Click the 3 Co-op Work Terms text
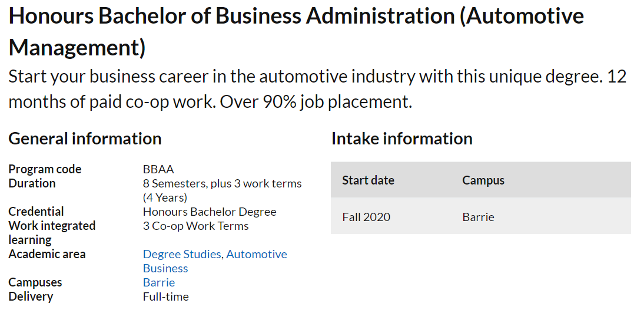The height and width of the screenshot is (313, 644). click(x=195, y=226)
